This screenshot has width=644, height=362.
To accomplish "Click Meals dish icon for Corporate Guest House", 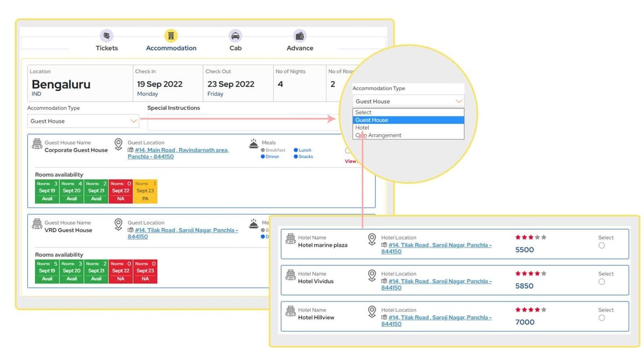I will (254, 144).
